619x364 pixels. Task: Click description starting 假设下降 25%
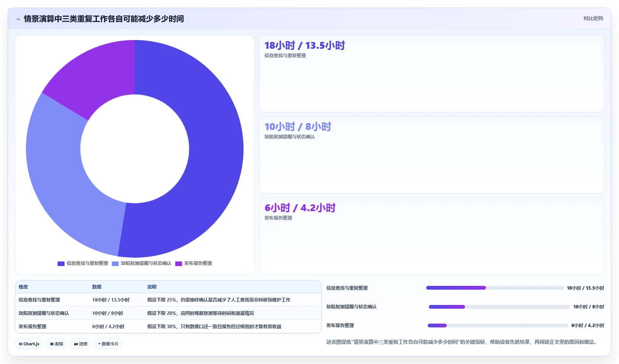(219, 300)
